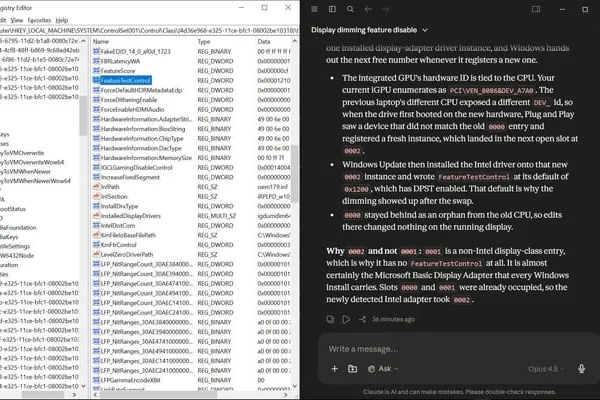Click the value list vertical scrollbar thumb
Screen dimensions: 600x400
(294, 173)
